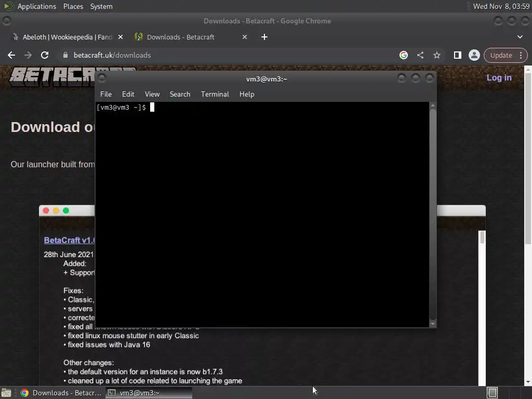Click terminal scrollbar up arrow
The height and width of the screenshot is (399, 532).
tap(433, 105)
